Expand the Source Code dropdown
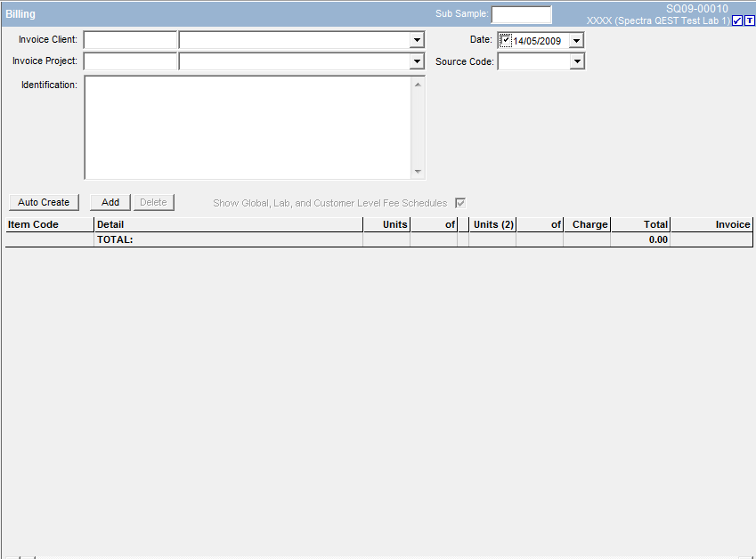This screenshot has width=756, height=559. (576, 61)
